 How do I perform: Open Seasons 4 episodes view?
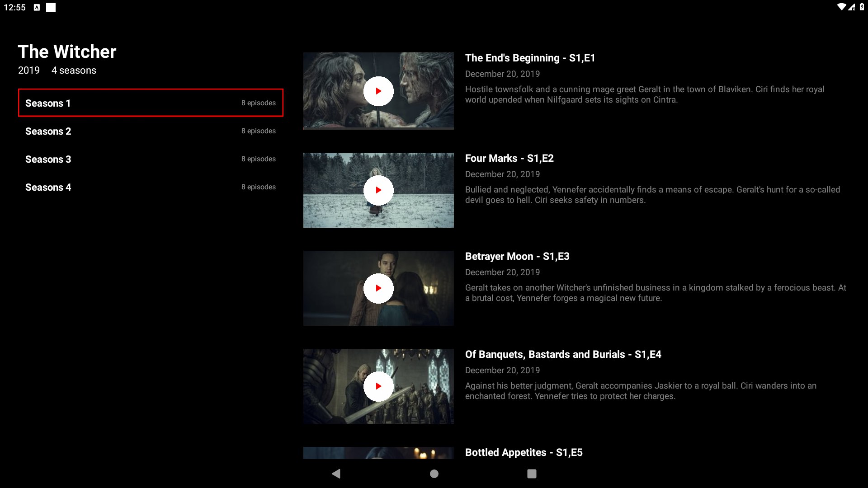tap(151, 187)
